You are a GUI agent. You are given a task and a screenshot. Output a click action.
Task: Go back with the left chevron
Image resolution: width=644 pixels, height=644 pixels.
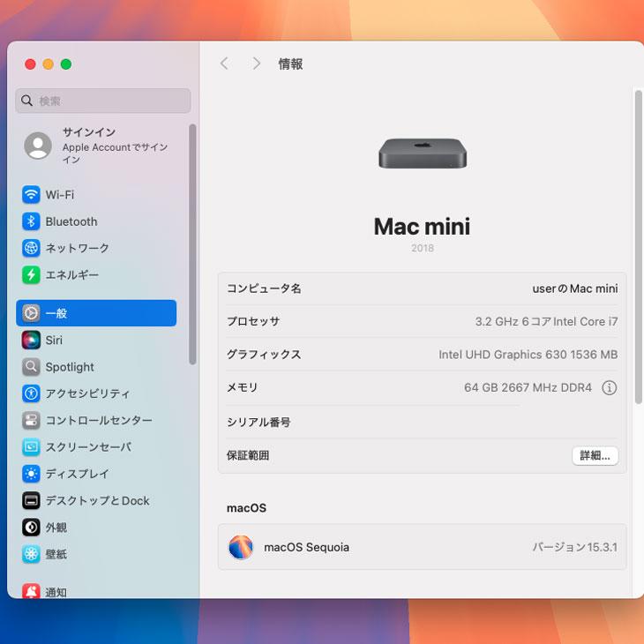tap(224, 64)
